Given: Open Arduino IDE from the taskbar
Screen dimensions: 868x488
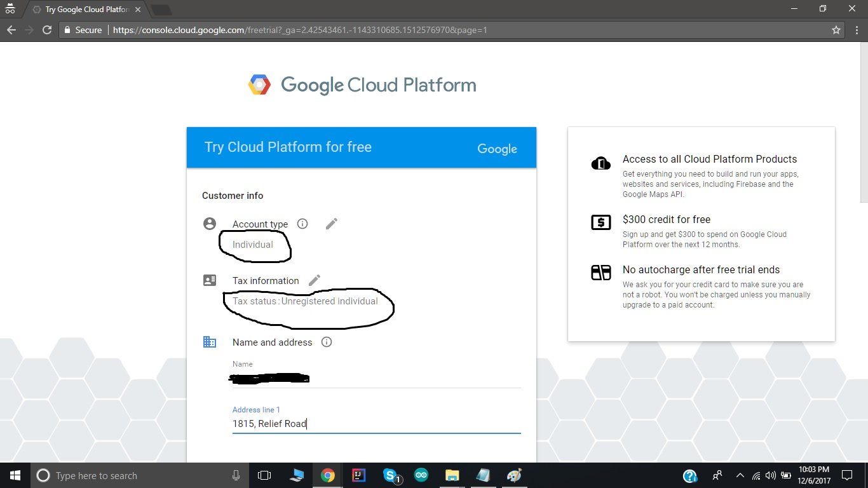Looking at the screenshot, I should click(421, 475).
